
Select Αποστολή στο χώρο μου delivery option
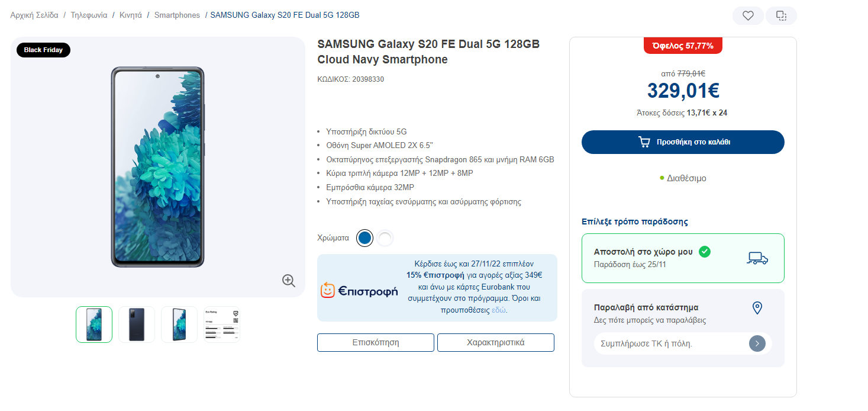[683, 258]
